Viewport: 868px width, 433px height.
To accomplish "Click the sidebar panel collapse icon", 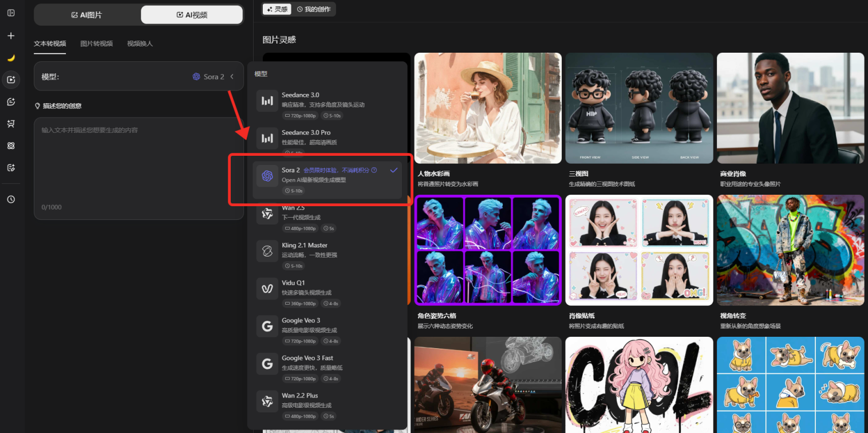I will [11, 13].
